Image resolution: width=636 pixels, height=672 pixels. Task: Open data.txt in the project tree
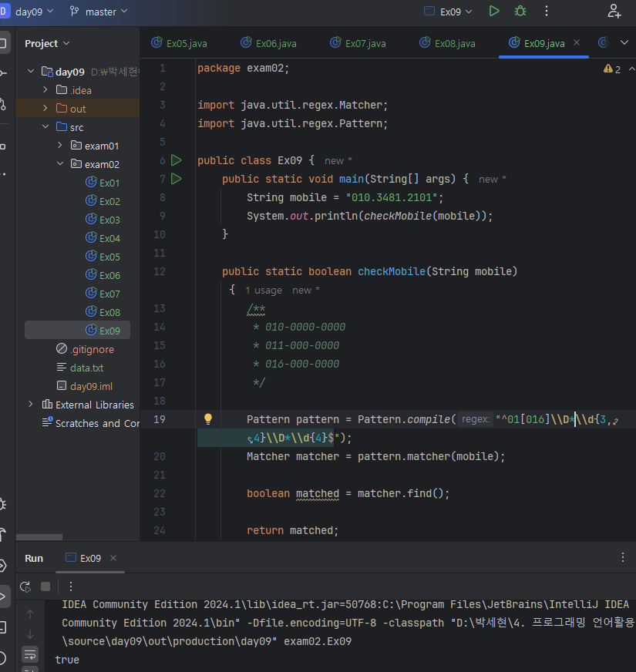86,368
